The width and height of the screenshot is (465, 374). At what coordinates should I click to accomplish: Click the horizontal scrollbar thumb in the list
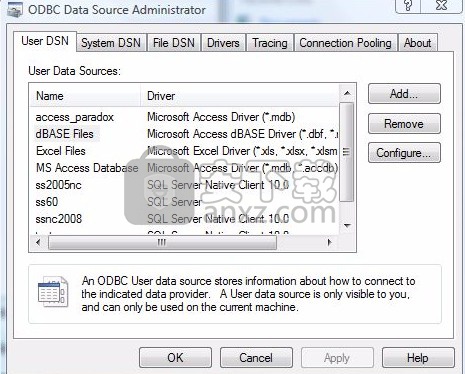162,242
